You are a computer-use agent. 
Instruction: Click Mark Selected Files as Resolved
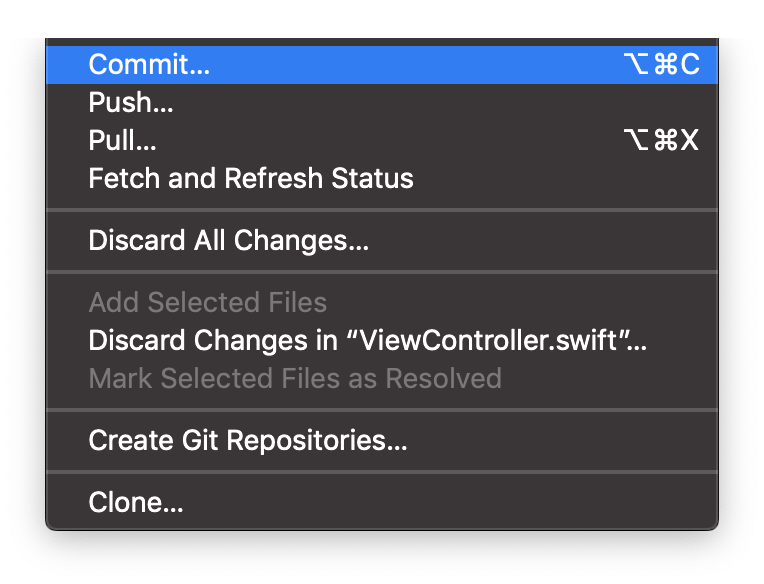click(x=382, y=378)
